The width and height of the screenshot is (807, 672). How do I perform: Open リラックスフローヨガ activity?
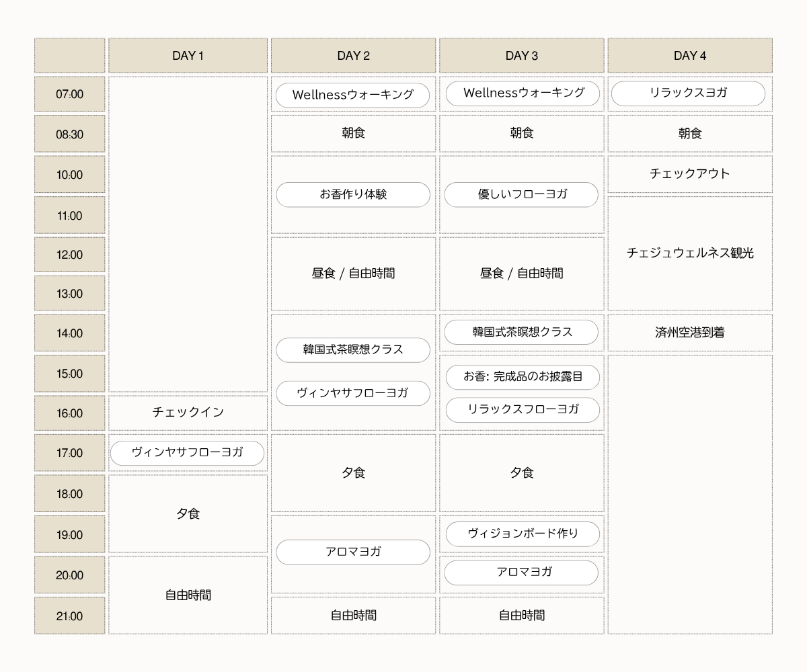tap(523, 409)
